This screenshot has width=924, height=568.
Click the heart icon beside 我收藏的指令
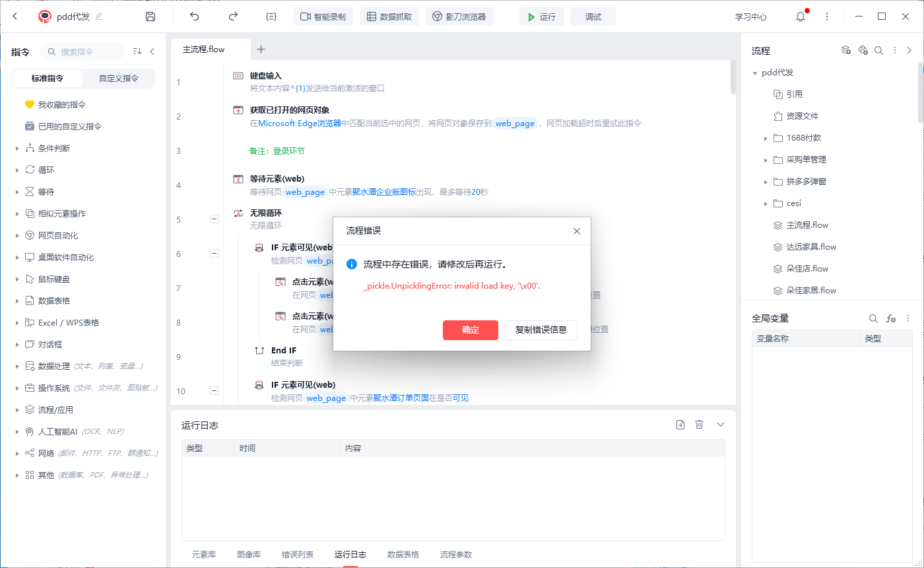click(29, 104)
